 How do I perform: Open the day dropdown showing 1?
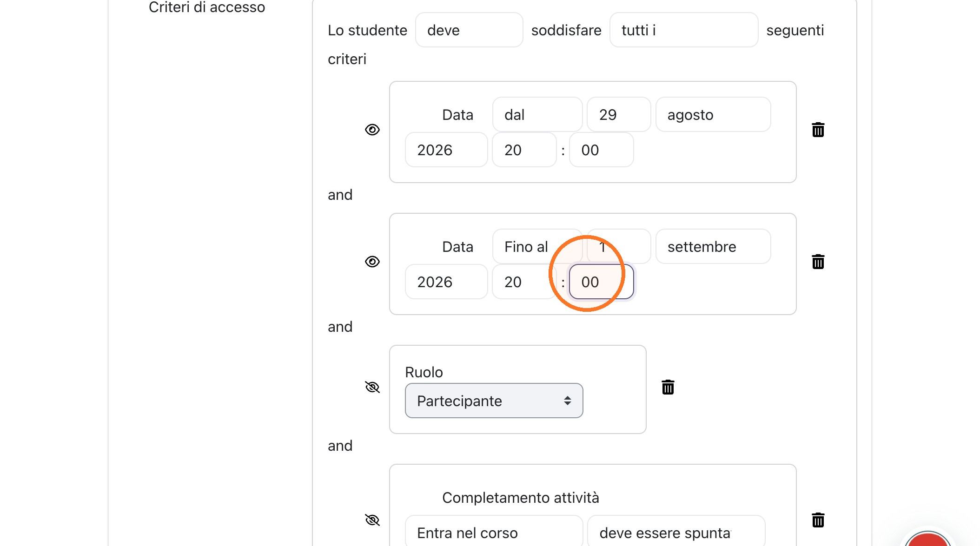619,246
